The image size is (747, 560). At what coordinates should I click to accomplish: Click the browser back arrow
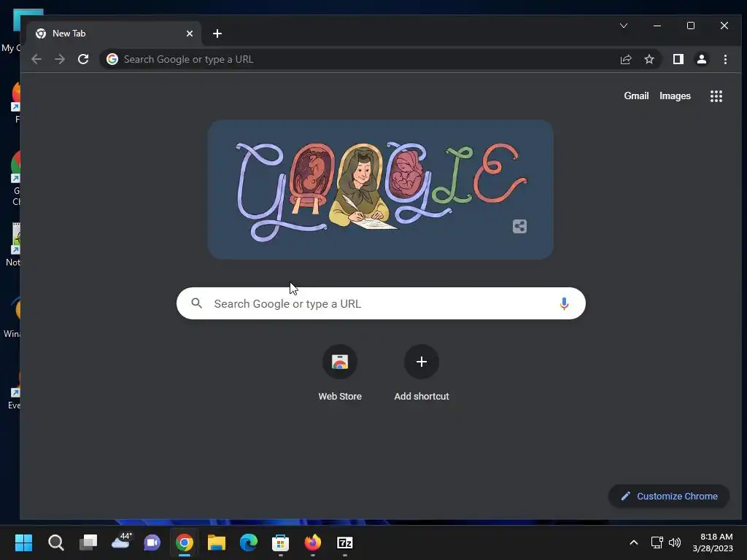pos(36,59)
